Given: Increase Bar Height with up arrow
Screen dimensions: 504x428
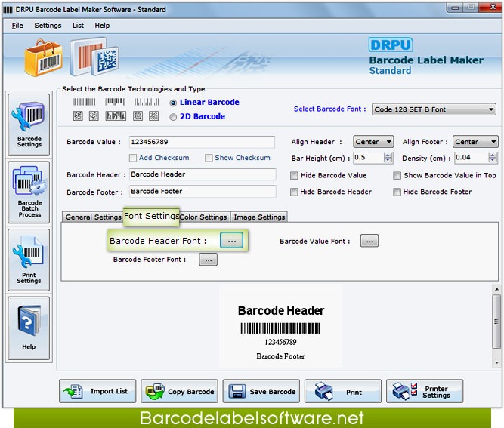Looking at the screenshot, I should [x=388, y=155].
